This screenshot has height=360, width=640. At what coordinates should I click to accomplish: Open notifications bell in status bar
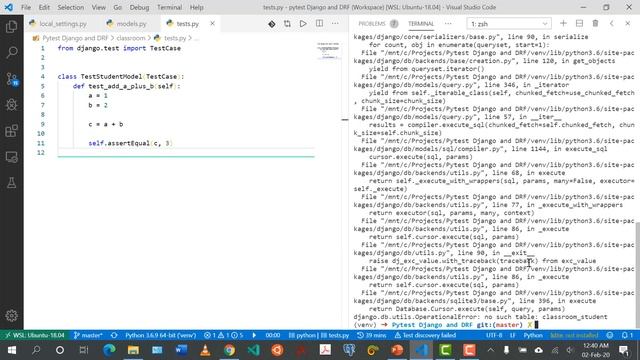pyautogui.click(x=627, y=335)
